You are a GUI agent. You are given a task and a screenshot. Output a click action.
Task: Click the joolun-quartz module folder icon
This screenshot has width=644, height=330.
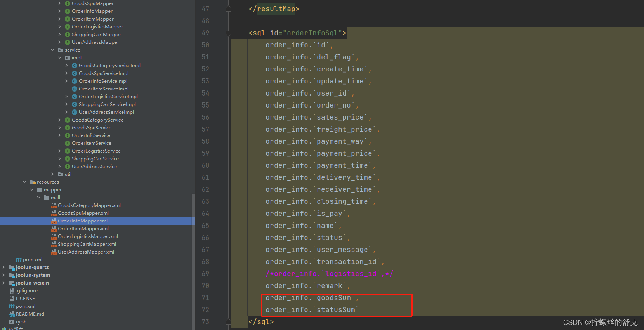[x=12, y=267]
